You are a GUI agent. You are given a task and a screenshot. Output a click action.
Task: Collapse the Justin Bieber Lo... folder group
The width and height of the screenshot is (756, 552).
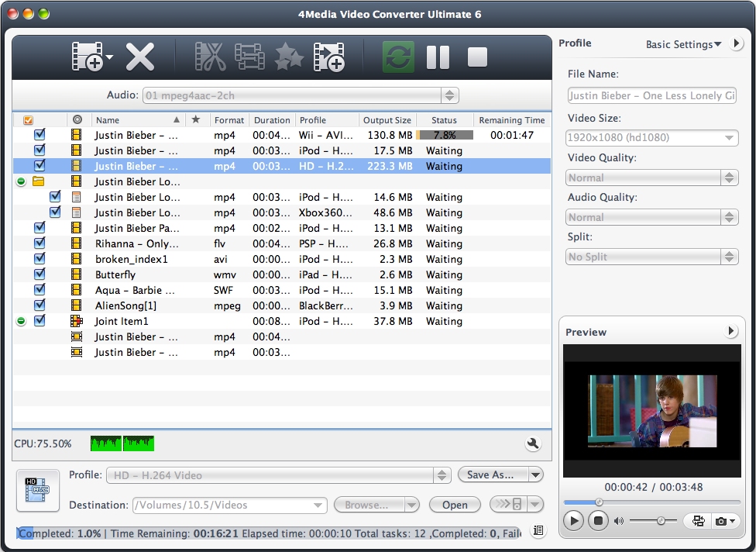(x=21, y=181)
